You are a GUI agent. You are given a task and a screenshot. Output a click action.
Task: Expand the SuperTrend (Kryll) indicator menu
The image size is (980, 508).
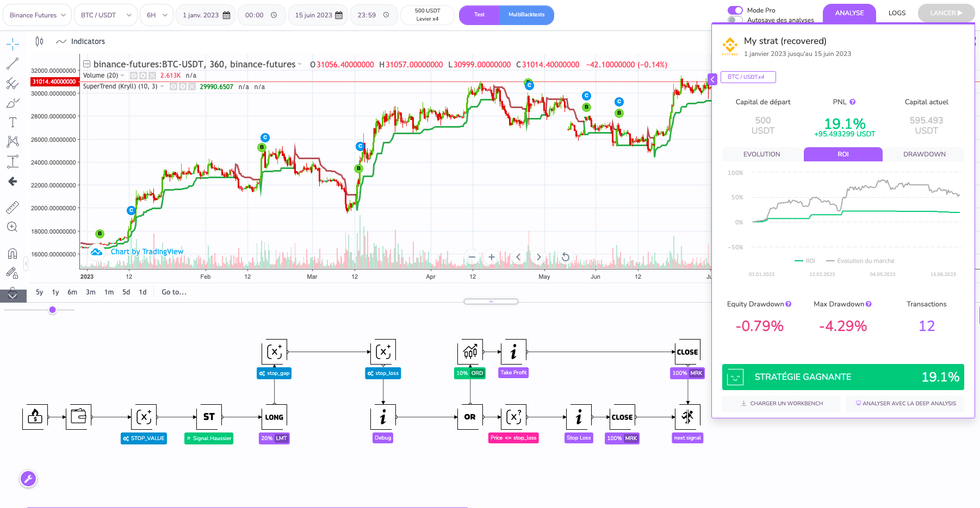click(162, 87)
